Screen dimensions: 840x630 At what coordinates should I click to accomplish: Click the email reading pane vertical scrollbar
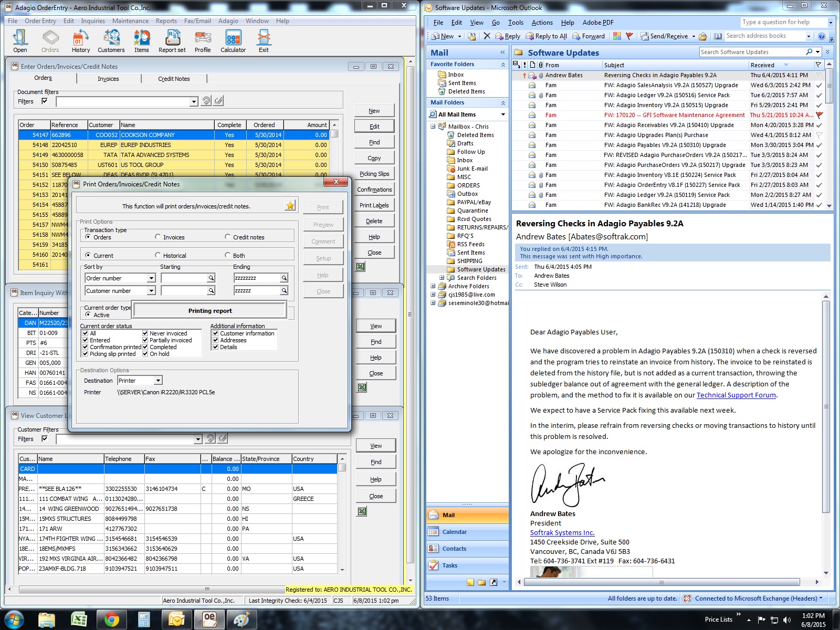[826, 407]
